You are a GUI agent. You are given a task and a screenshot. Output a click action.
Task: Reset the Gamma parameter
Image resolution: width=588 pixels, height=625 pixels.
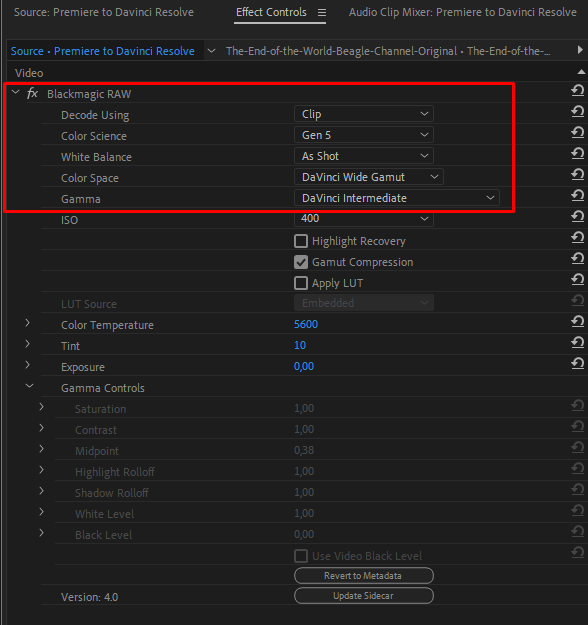click(578, 195)
